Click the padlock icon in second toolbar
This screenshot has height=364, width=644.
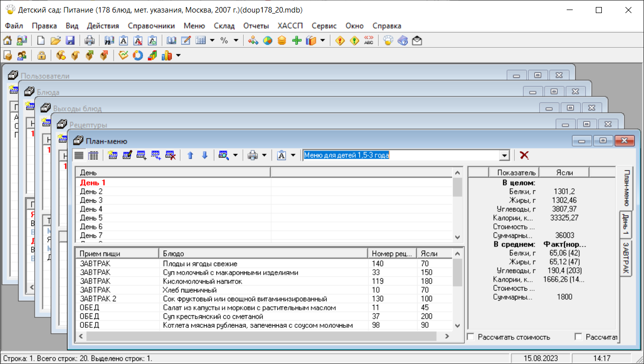coord(42,55)
